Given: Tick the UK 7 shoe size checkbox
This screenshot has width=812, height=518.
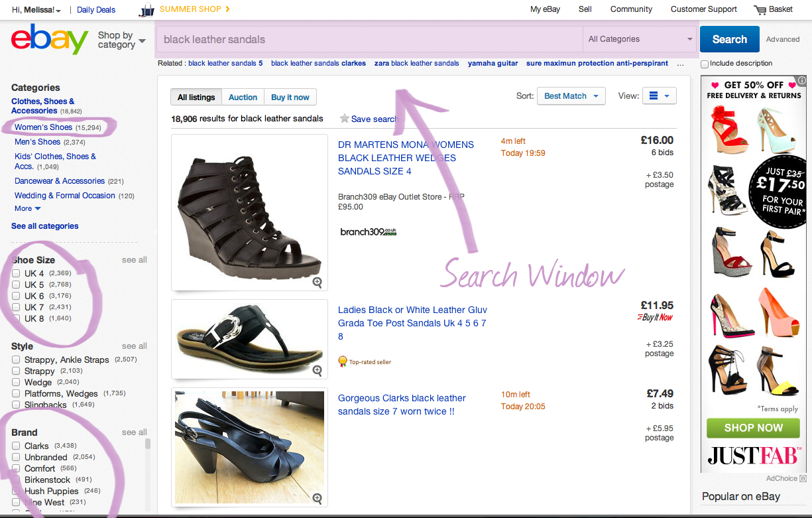Looking at the screenshot, I should pyautogui.click(x=16, y=308).
